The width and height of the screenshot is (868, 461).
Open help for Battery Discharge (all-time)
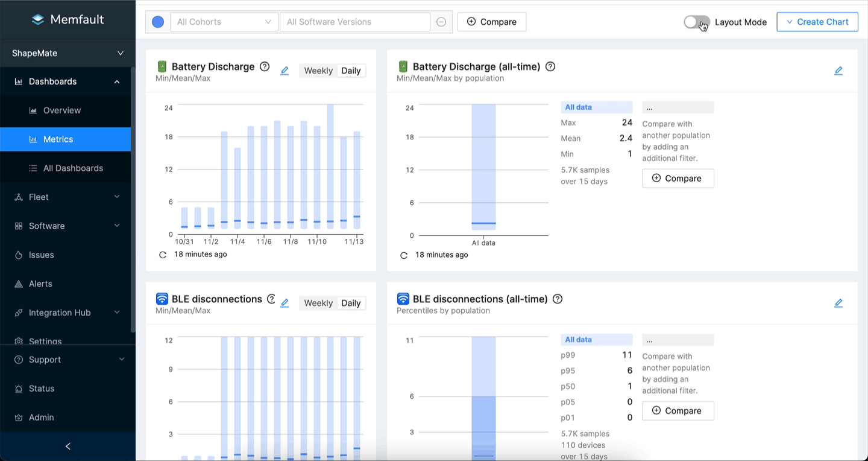(x=550, y=66)
